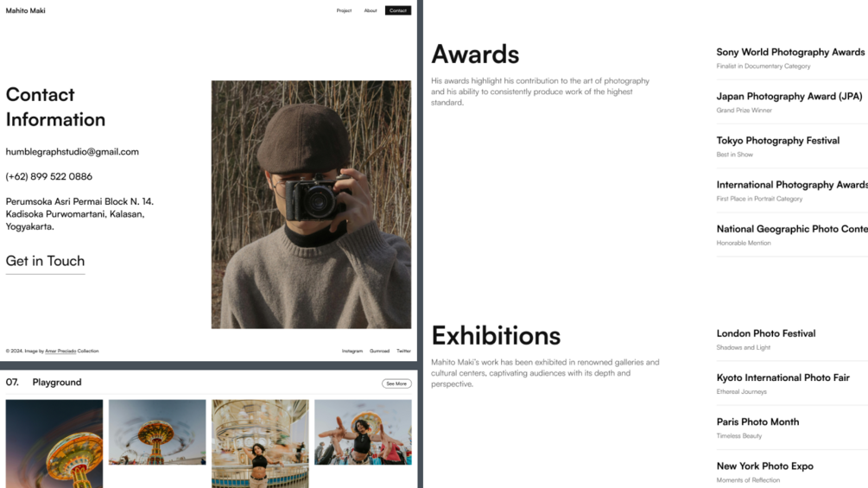Select the Tokyo Photography Festival entry

(x=792, y=147)
